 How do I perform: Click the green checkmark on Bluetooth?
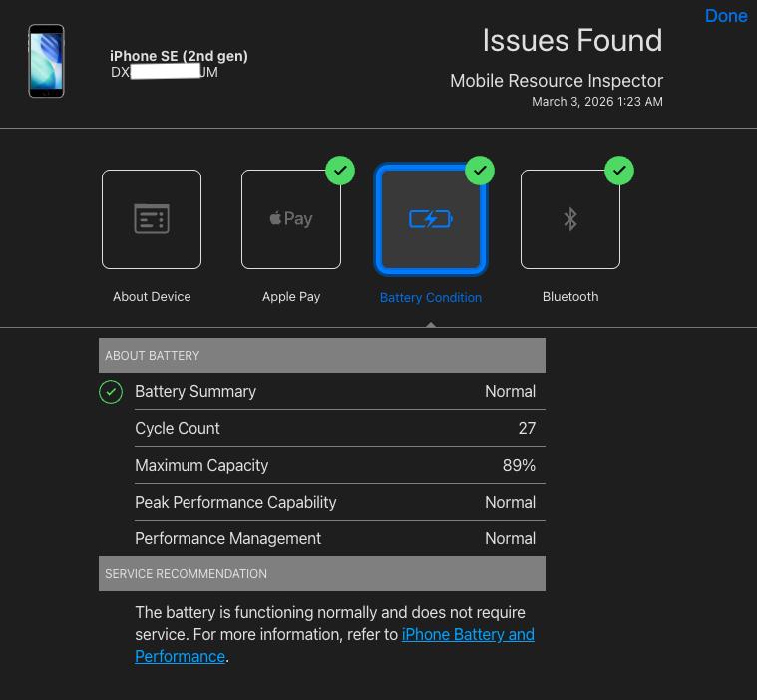coord(619,171)
